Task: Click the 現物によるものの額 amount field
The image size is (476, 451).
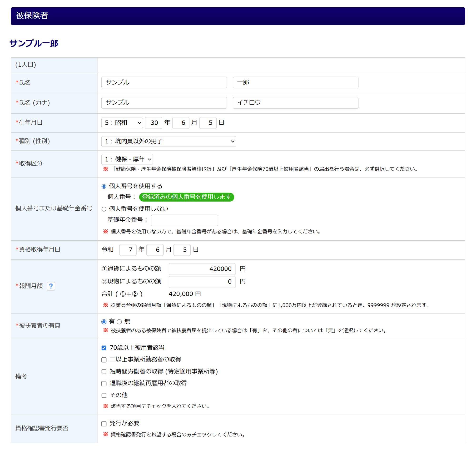Action: coord(202,282)
